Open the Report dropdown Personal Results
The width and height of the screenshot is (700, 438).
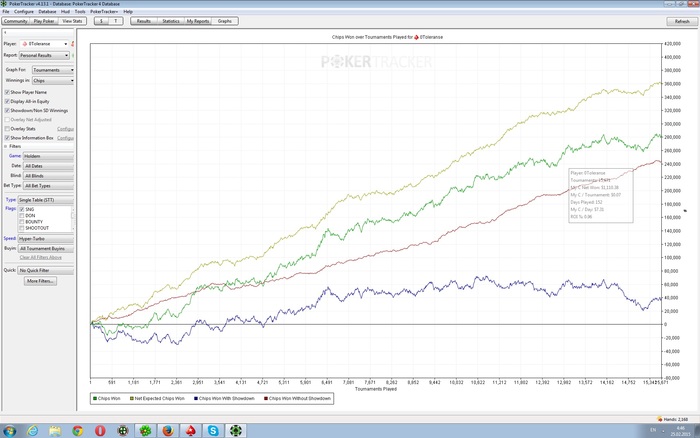pos(44,55)
